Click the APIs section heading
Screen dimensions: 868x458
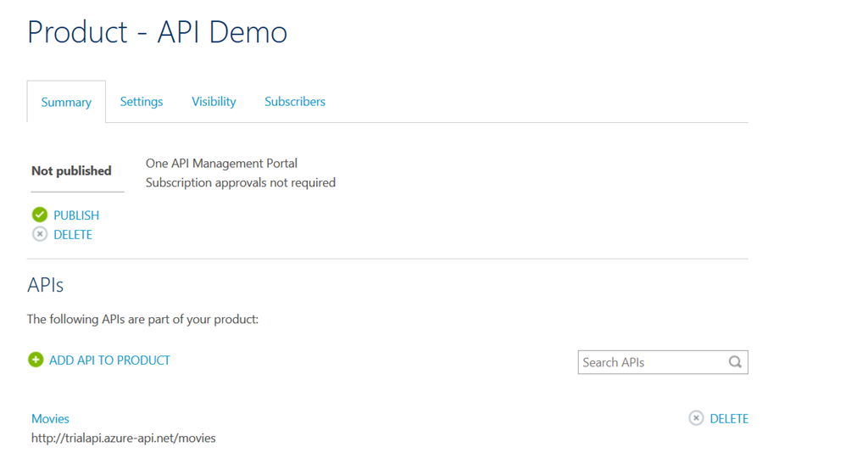pyautogui.click(x=46, y=285)
